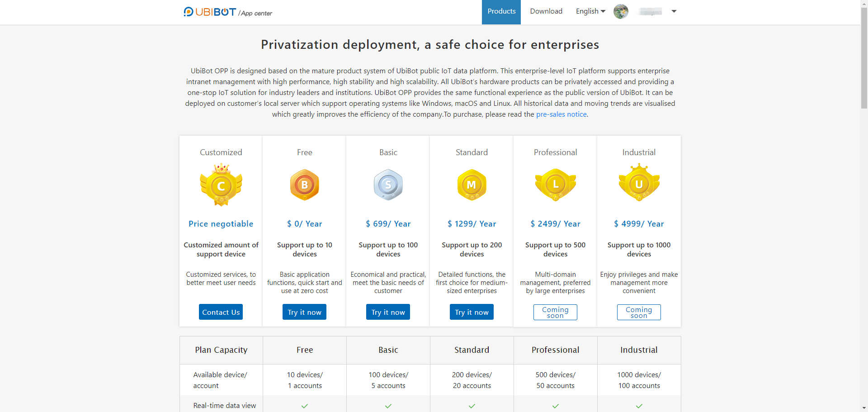Click 'Customized amount of support device' text
Viewport: 868px width, 412px height.
click(221, 250)
